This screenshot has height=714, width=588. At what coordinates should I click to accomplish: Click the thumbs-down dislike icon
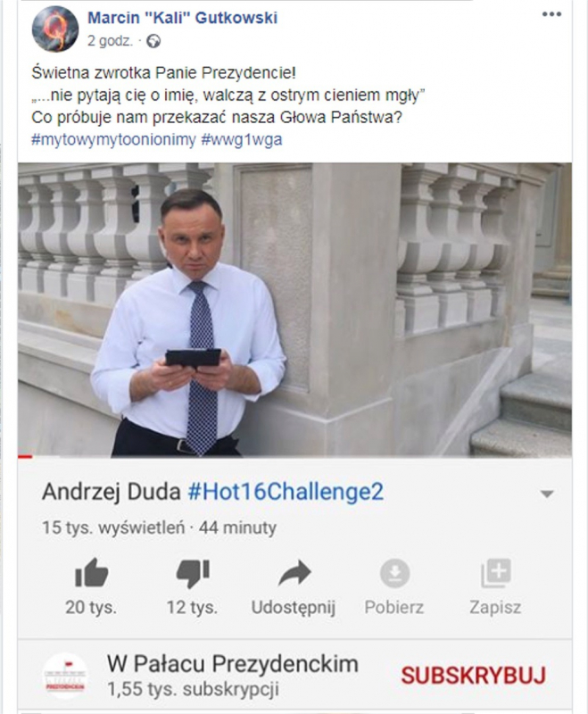pyautogui.click(x=193, y=574)
